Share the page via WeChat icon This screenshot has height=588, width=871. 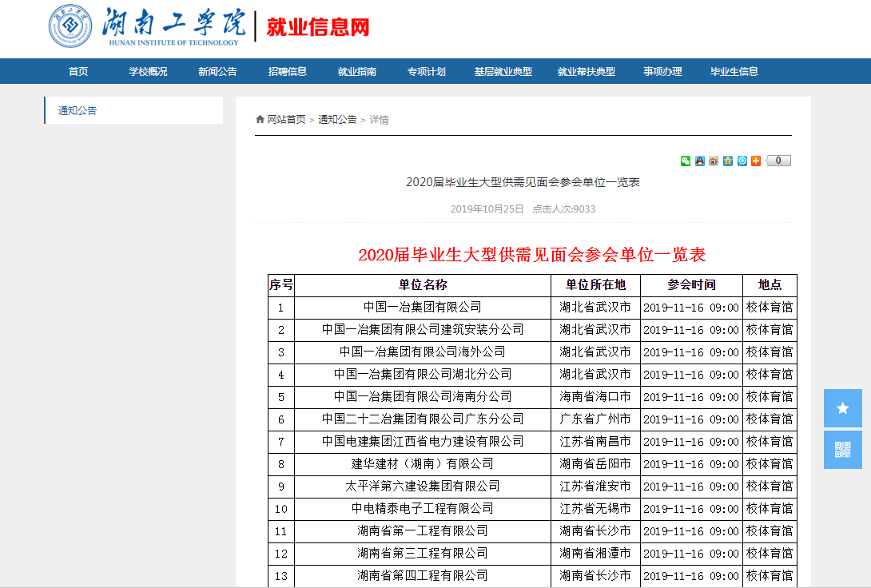tap(686, 161)
